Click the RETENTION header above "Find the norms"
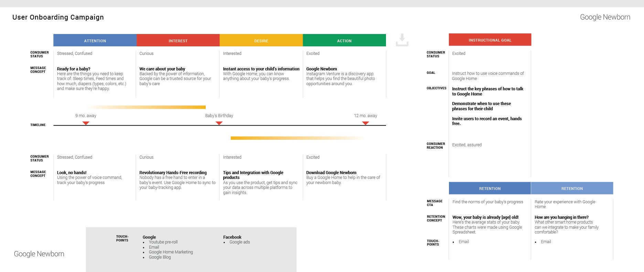644x272 pixels. 490,188
